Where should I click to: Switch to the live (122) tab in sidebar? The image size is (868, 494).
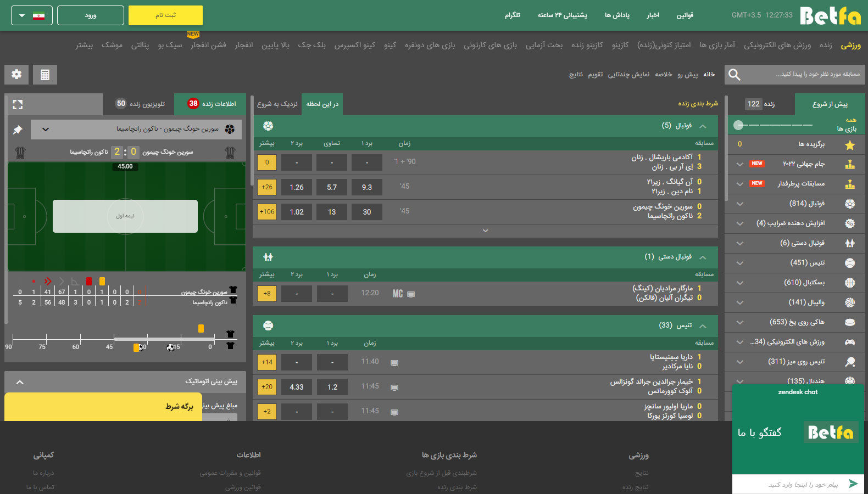point(760,104)
